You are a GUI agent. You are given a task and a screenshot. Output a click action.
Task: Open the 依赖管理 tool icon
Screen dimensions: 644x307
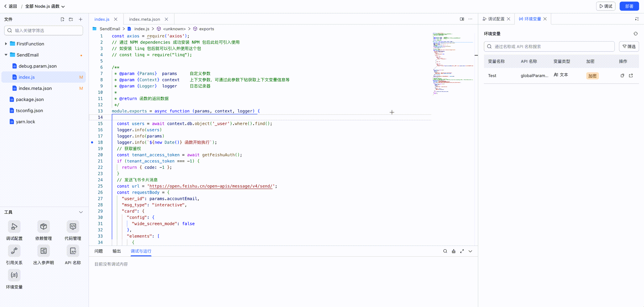[x=44, y=227]
